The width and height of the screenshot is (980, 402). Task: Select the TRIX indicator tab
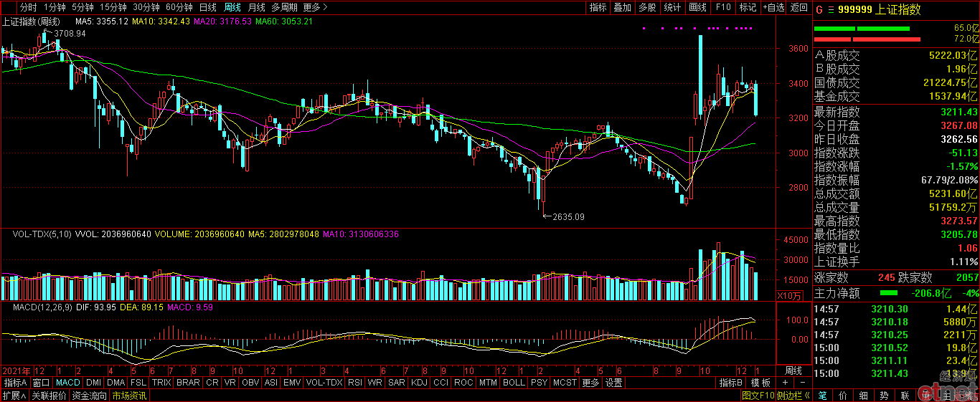tap(161, 383)
